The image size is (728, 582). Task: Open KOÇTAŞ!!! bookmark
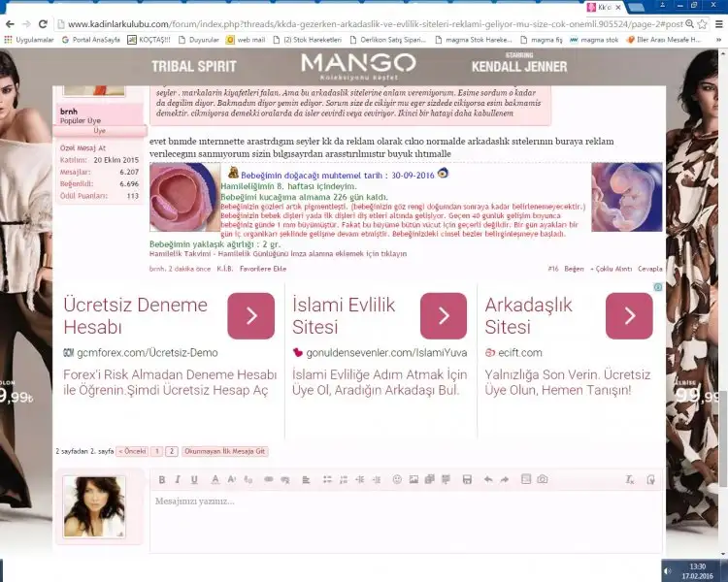149,40
